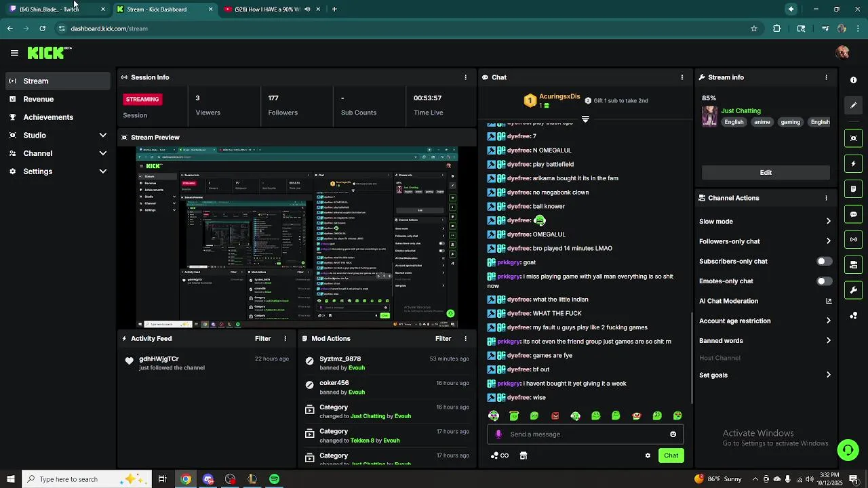Open Banned words options arrow
Screen dimensions: 868x488
point(828,341)
